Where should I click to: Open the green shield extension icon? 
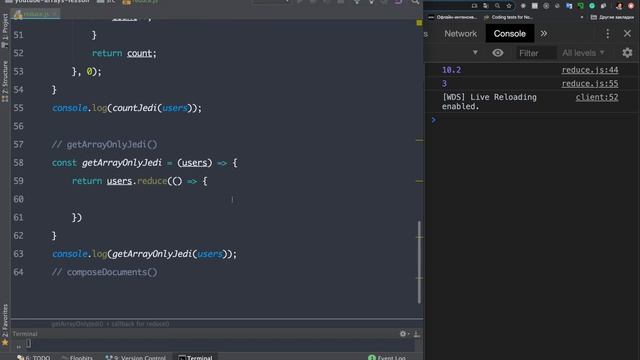click(x=580, y=6)
